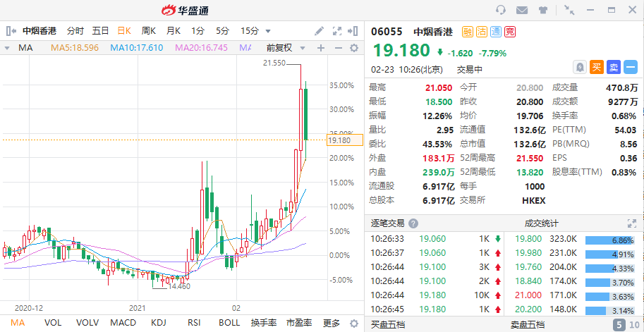Select the 月K monthly candlestick tab
The height and width of the screenshot is (332, 644).
click(174, 31)
